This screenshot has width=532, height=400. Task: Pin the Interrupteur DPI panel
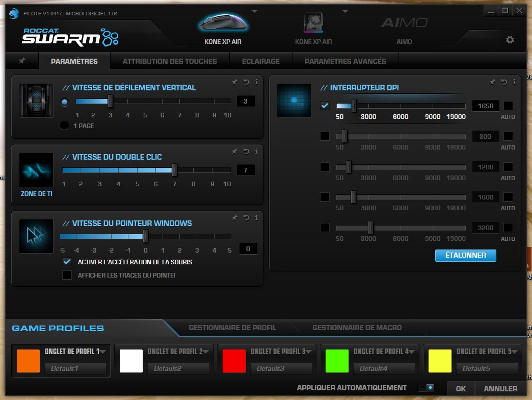coord(492,82)
